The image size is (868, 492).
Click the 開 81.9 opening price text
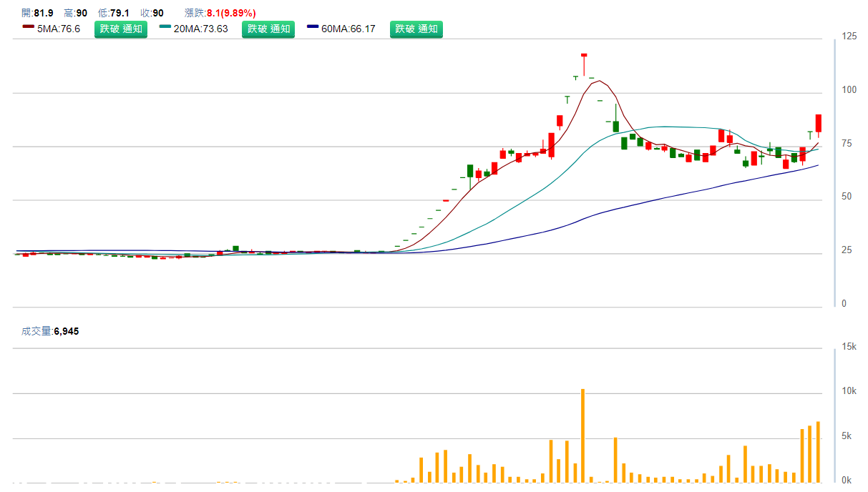click(x=37, y=13)
